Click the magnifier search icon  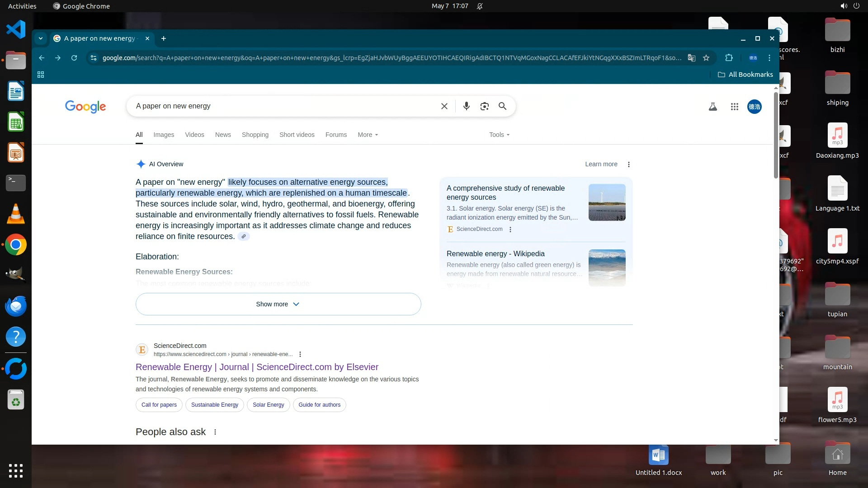point(502,106)
